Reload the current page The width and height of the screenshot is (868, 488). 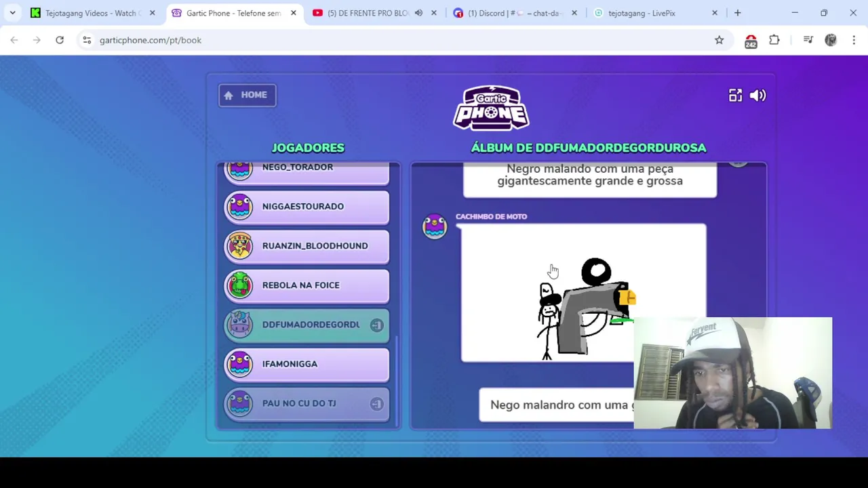[60, 40]
